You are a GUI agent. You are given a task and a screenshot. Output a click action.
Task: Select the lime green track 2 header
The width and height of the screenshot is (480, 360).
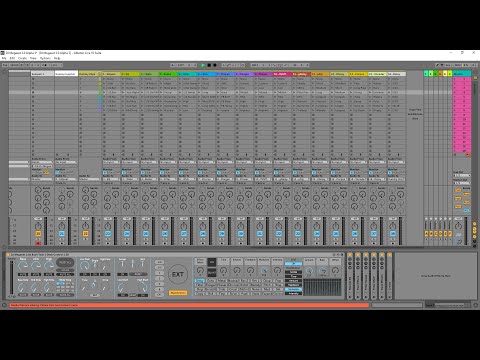point(130,74)
